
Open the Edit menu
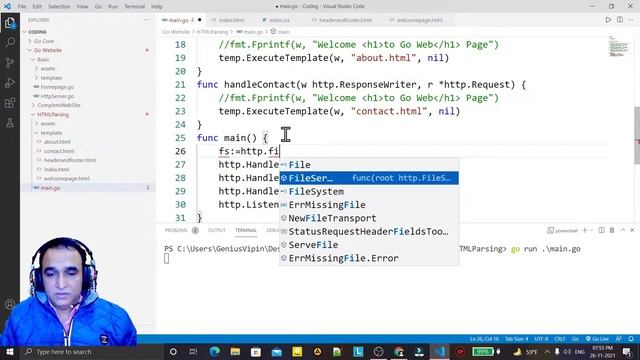(x=37, y=6)
